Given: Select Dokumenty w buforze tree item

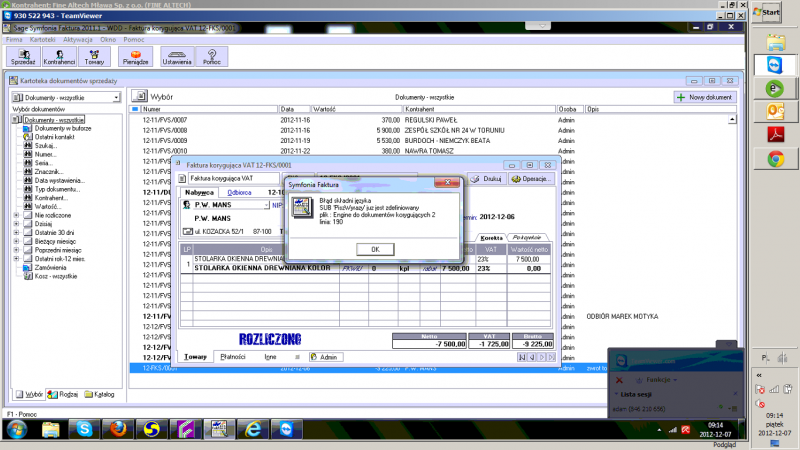Looking at the screenshot, I should 63,129.
